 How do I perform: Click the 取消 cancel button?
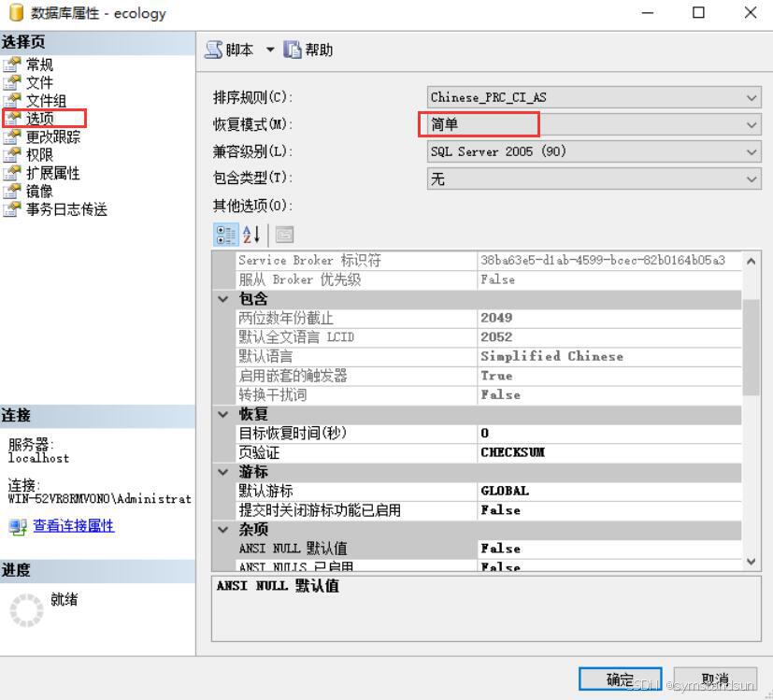click(715, 679)
